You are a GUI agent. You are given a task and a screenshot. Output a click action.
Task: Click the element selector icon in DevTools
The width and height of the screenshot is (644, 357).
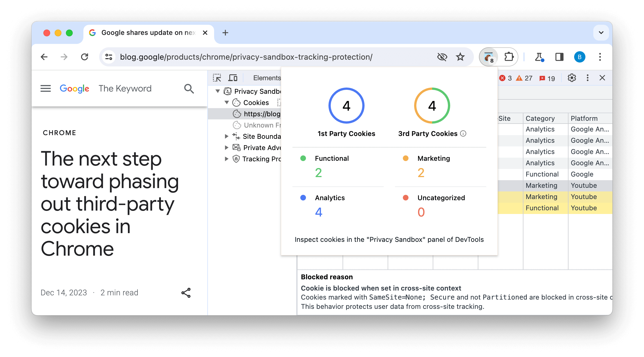(217, 78)
